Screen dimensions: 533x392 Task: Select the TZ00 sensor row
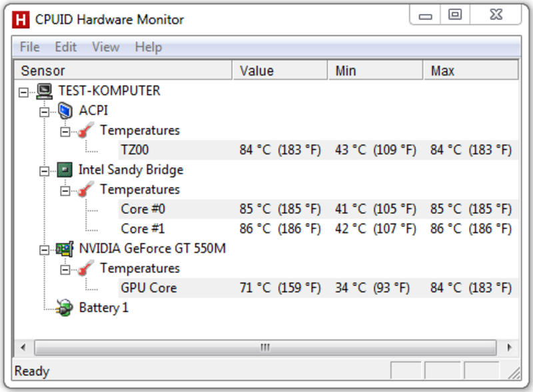318,150
